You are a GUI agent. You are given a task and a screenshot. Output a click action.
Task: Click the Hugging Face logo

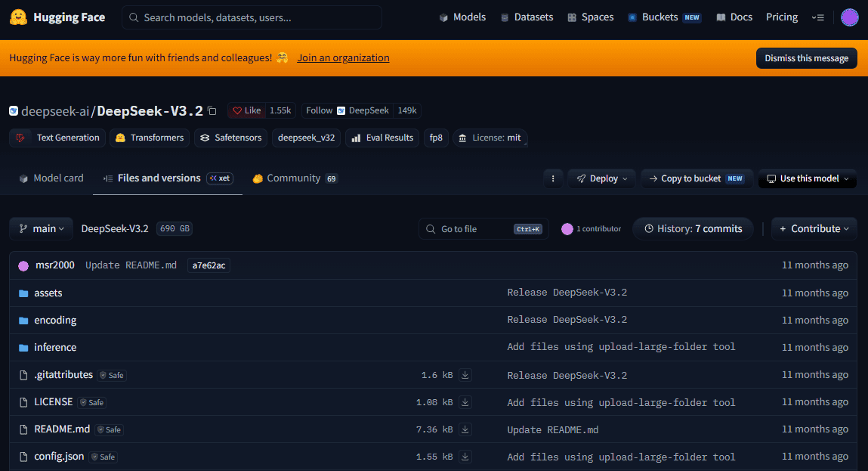click(57, 17)
